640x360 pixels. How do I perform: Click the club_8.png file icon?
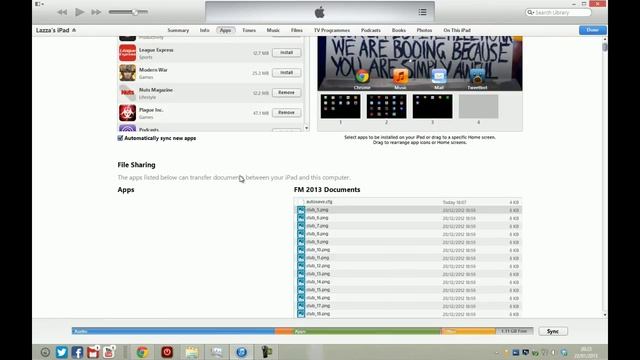[x=301, y=234]
